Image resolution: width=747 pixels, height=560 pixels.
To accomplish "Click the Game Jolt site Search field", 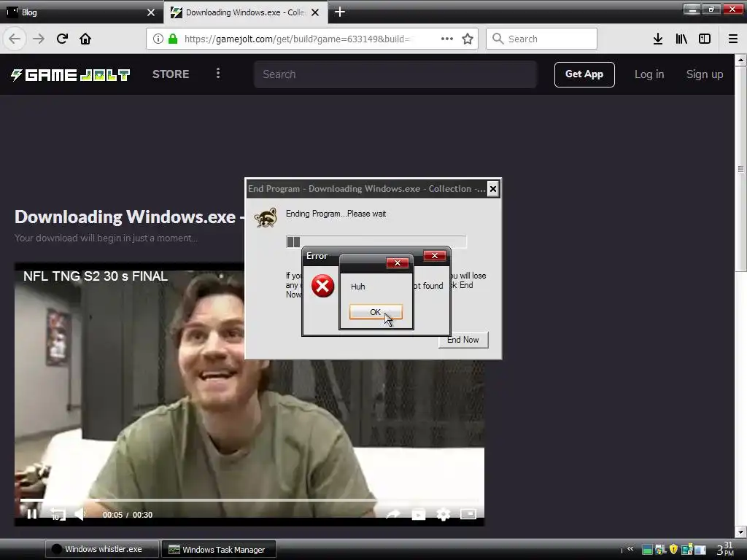I will click(x=395, y=74).
